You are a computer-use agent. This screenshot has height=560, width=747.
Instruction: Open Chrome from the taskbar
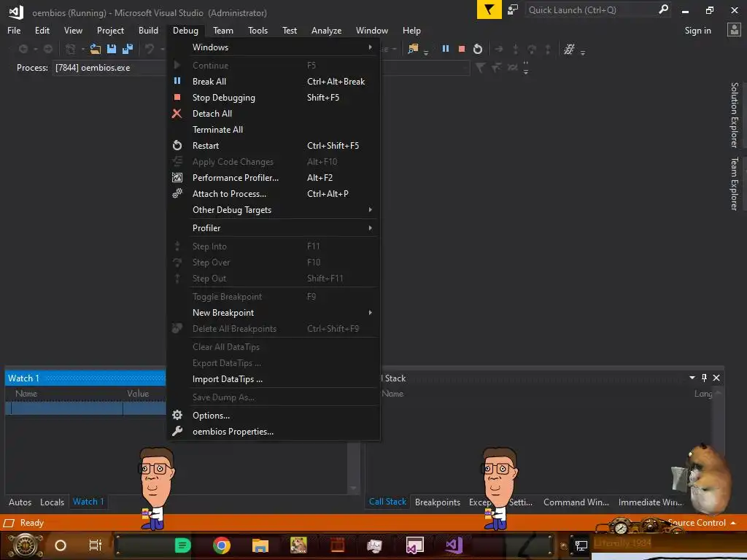pyautogui.click(x=222, y=545)
